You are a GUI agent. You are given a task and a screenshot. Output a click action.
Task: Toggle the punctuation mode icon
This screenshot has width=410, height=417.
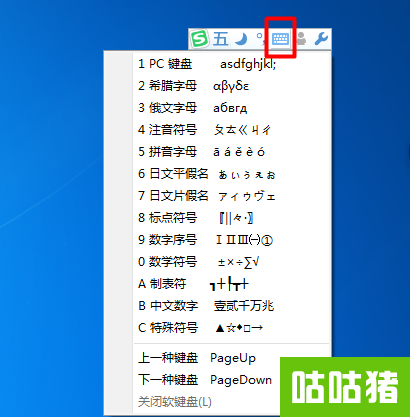(x=260, y=38)
